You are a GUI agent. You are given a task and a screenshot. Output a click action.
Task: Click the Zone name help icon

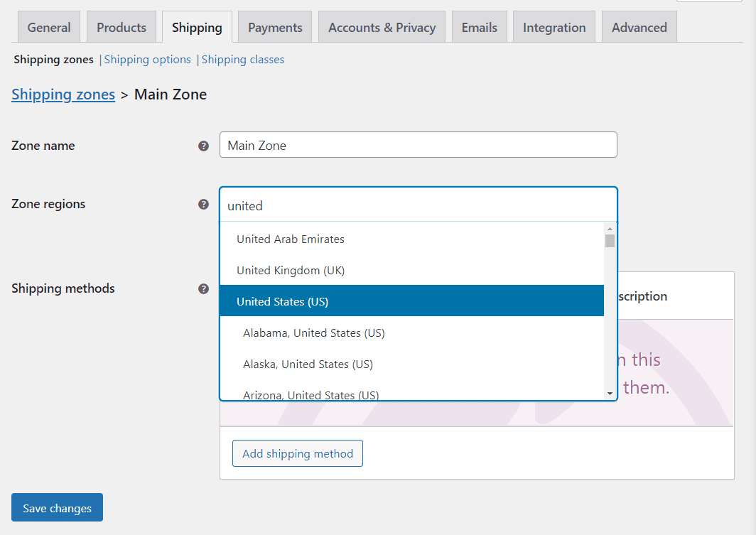point(204,146)
